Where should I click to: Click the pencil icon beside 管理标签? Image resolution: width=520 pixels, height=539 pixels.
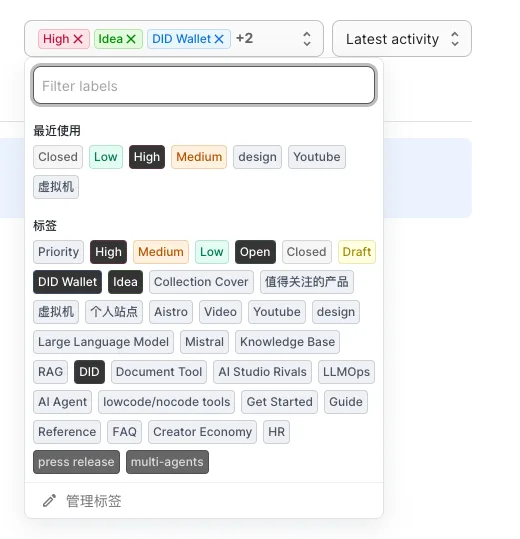click(49, 501)
